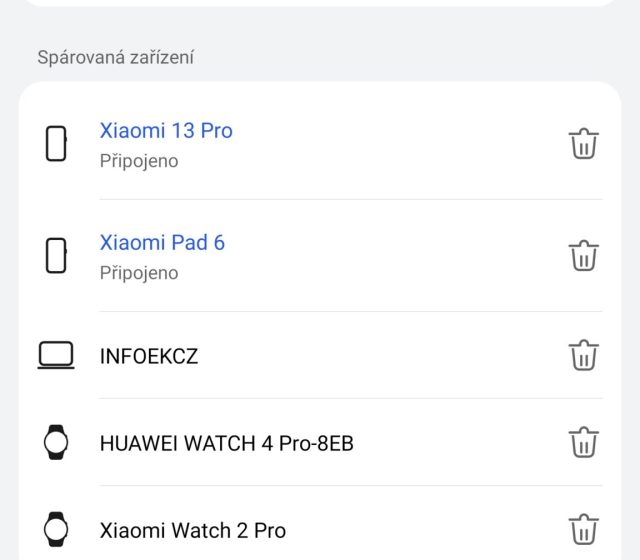Select the Xiaomi Watch 2 Pro name
Screen dimensions: 640x560
click(193, 530)
